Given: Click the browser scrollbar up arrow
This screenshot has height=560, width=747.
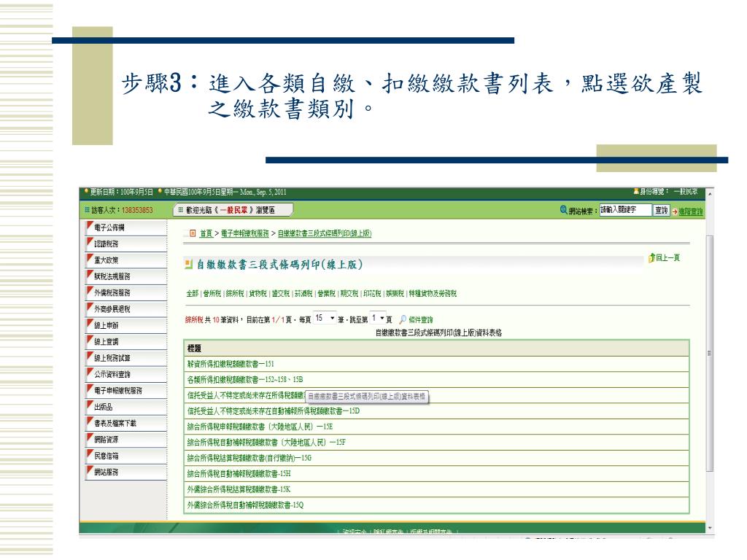Looking at the screenshot, I should [710, 194].
